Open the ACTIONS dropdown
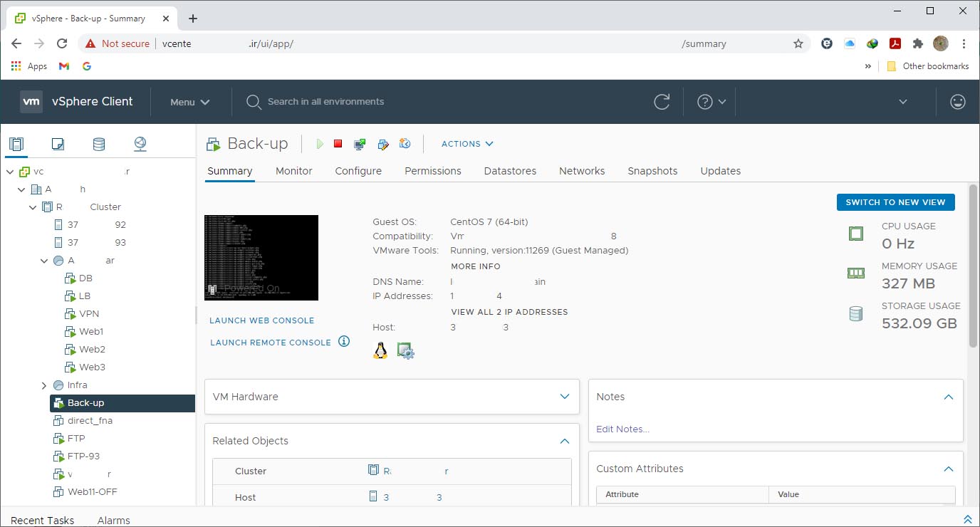The height and width of the screenshot is (527, 980). tap(467, 144)
